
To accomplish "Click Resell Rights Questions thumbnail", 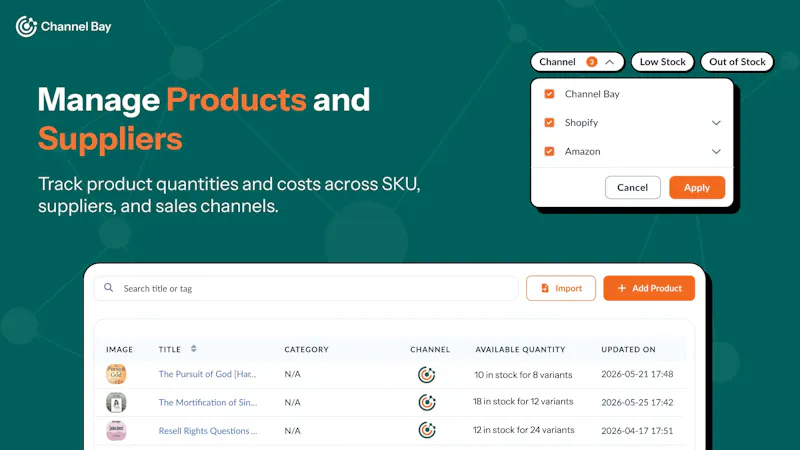I will [x=116, y=431].
